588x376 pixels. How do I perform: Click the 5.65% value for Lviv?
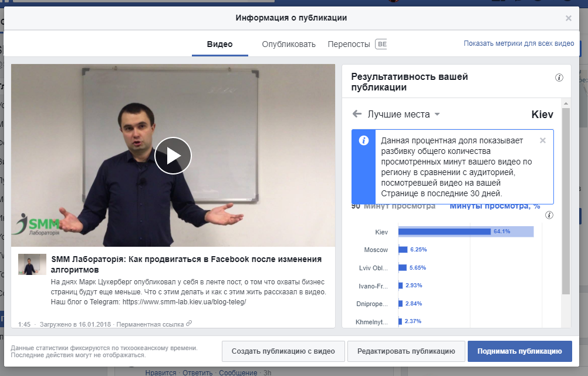[418, 267]
